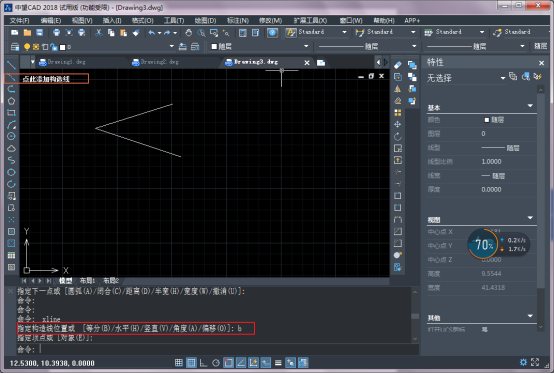This screenshot has width=554, height=374.
Task: Select the Polygon drawing tool
Action: [11, 101]
